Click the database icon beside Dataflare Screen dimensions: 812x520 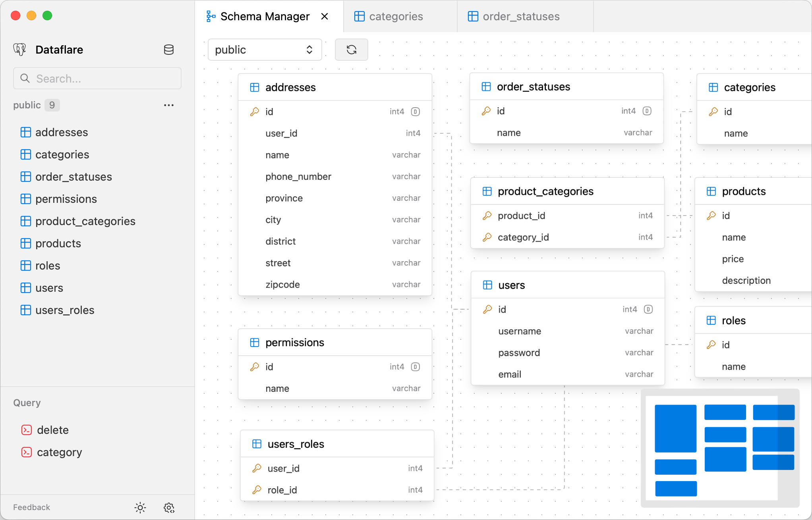pyautogui.click(x=169, y=50)
